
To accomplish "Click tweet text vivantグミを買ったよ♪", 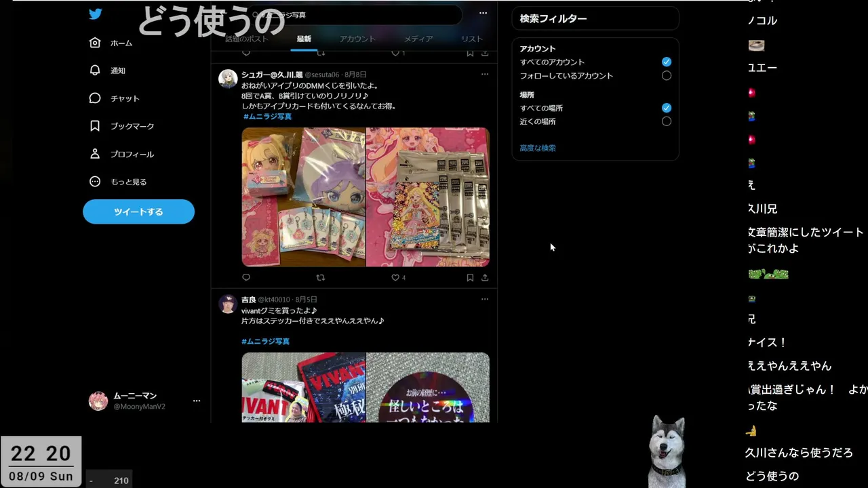I will (x=279, y=310).
